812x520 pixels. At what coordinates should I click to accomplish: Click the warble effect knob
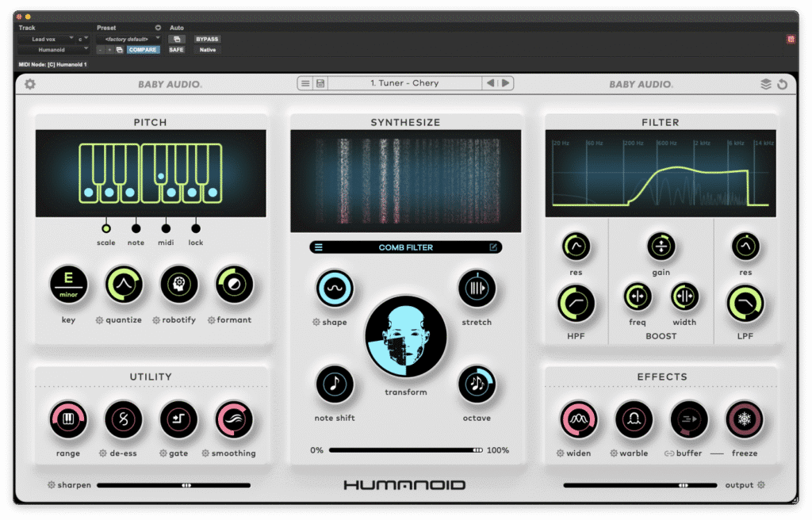634,419
